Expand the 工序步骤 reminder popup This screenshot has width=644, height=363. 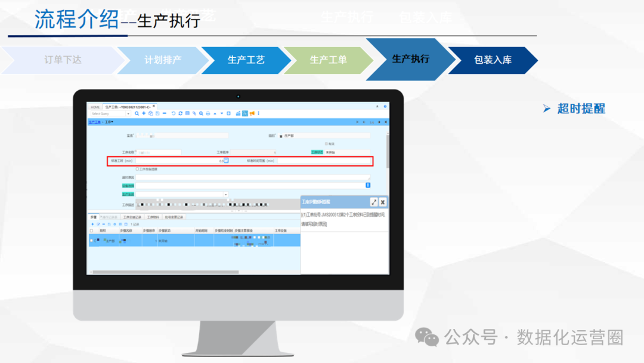pyautogui.click(x=374, y=202)
